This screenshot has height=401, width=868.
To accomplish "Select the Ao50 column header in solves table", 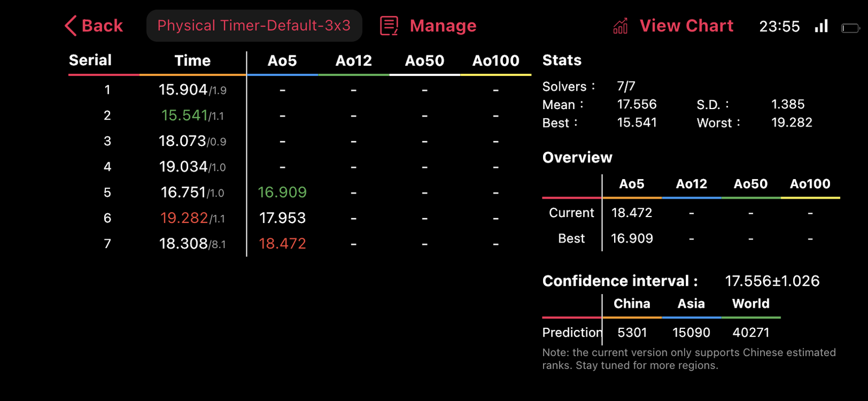I will [x=425, y=60].
